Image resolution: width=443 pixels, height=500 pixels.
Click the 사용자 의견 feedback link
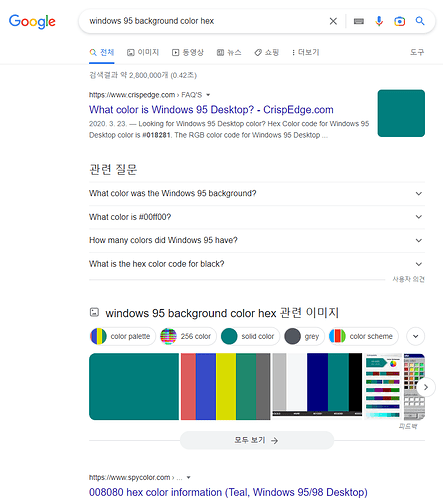coord(408,279)
